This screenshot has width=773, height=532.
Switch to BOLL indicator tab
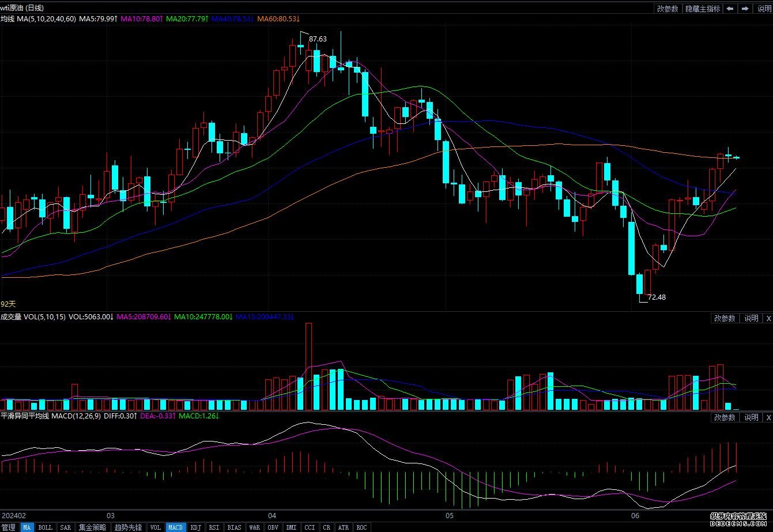coord(46,527)
